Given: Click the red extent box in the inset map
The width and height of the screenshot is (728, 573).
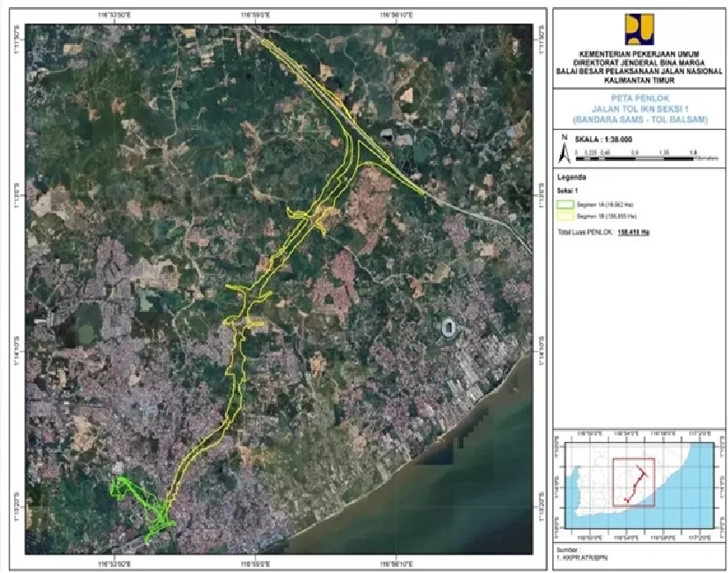Looking at the screenshot, I should click(634, 482).
